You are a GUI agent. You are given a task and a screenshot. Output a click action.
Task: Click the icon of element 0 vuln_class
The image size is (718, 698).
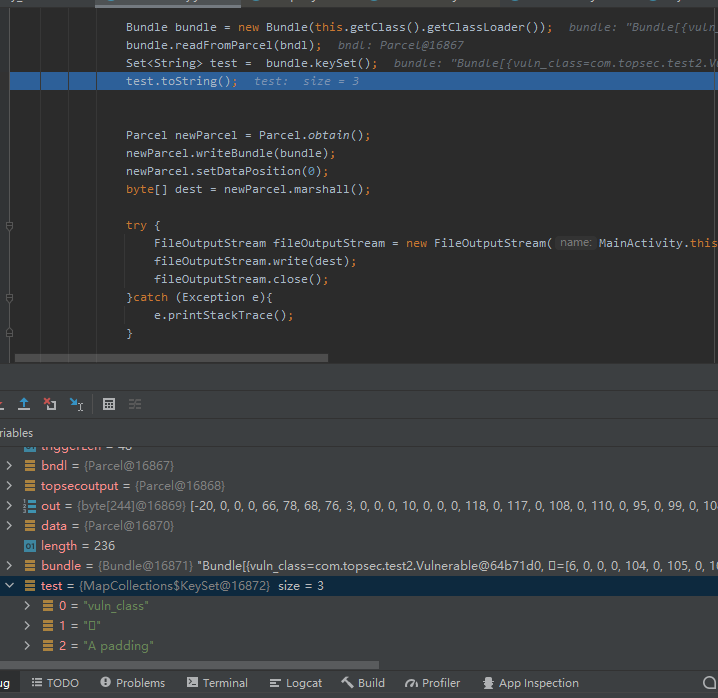click(x=48, y=606)
